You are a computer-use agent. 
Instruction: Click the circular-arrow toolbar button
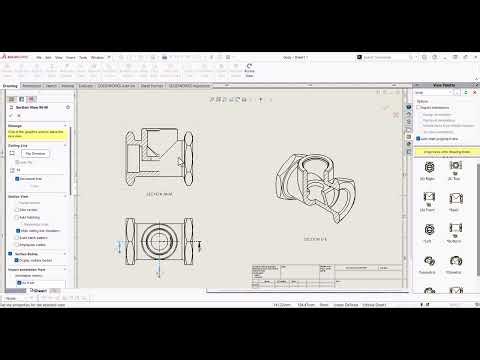pyautogui.click(x=249, y=71)
